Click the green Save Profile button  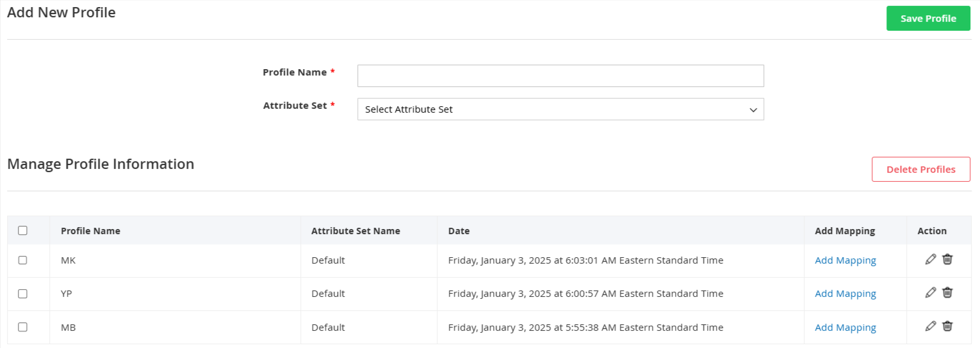[928, 19]
